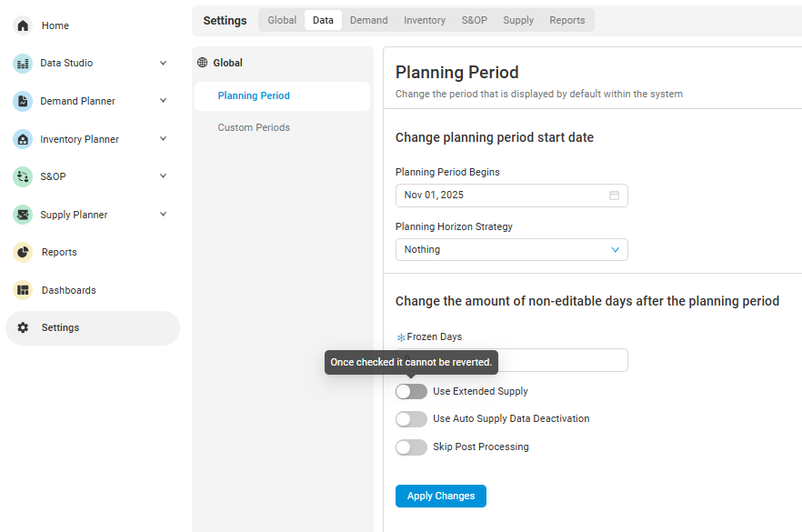Click the Apply Changes button
Screen dimensions: 802x532
(441, 496)
